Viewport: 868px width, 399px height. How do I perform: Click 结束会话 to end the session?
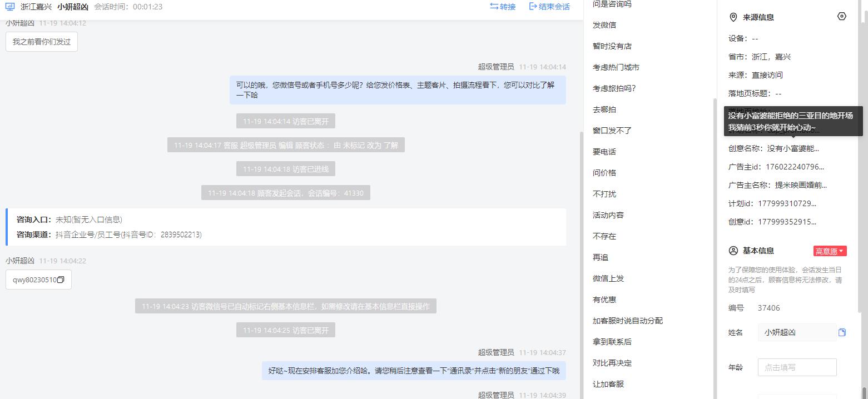coord(549,7)
